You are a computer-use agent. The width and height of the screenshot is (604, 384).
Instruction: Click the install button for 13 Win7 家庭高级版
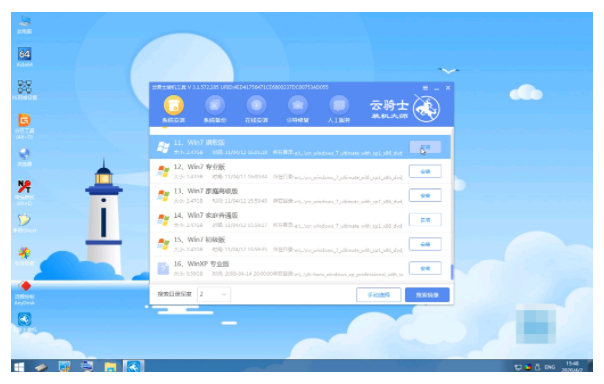point(425,196)
